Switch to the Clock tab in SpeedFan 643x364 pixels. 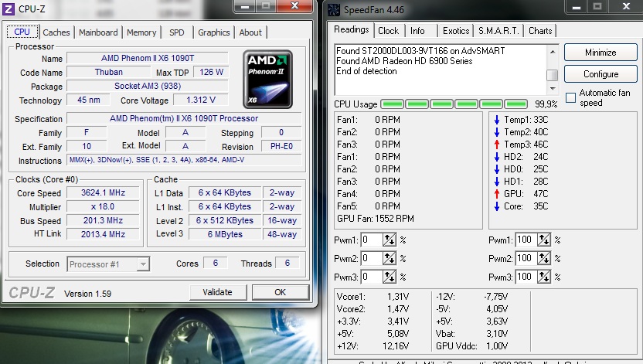click(x=388, y=31)
